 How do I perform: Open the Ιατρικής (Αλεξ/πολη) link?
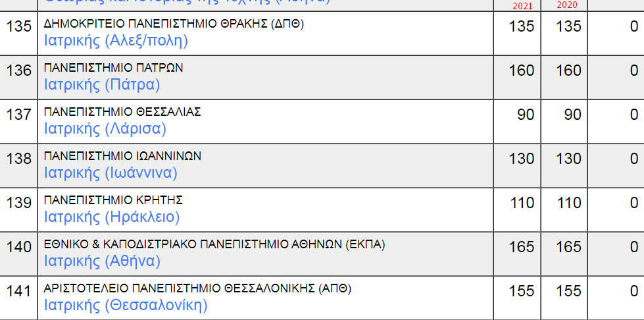(116, 41)
